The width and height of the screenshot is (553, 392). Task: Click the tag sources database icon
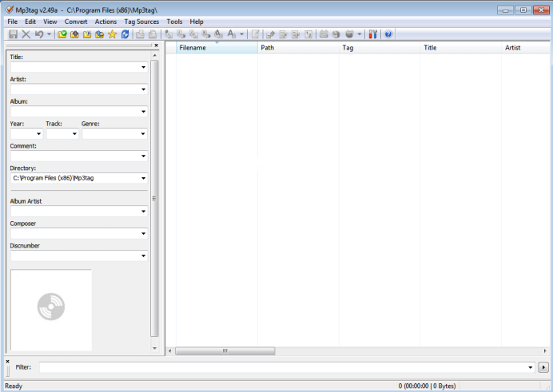point(349,34)
